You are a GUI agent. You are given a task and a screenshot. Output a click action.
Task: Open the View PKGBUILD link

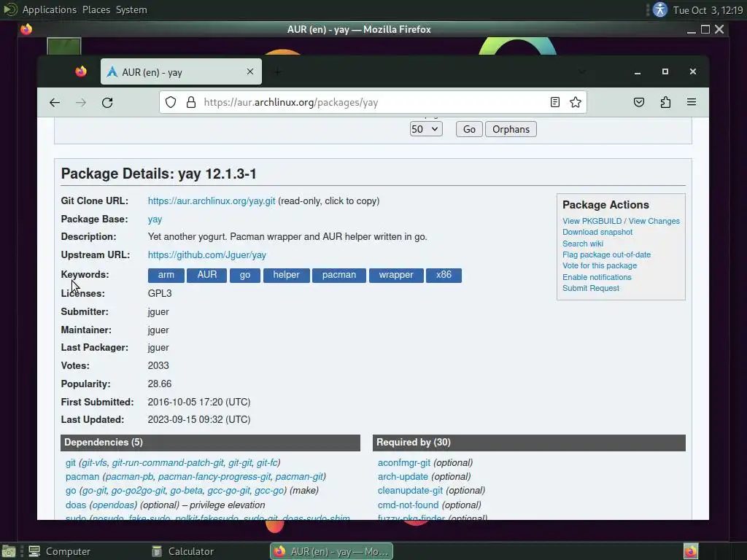[592, 221]
